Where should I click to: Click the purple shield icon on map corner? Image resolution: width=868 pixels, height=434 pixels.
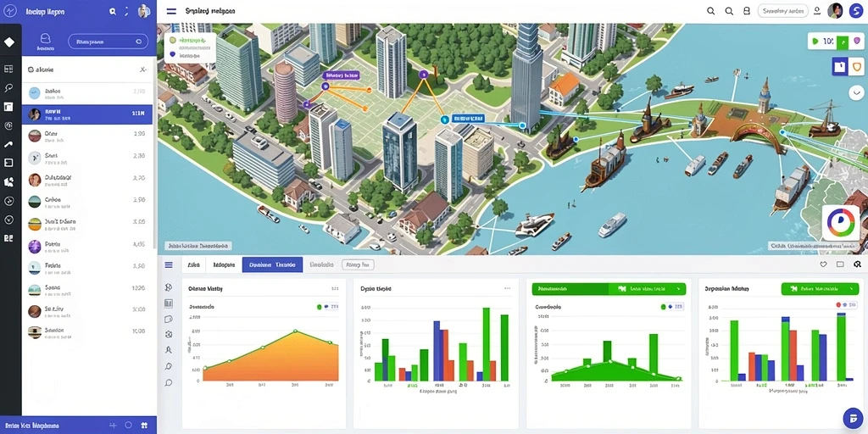pos(858,41)
